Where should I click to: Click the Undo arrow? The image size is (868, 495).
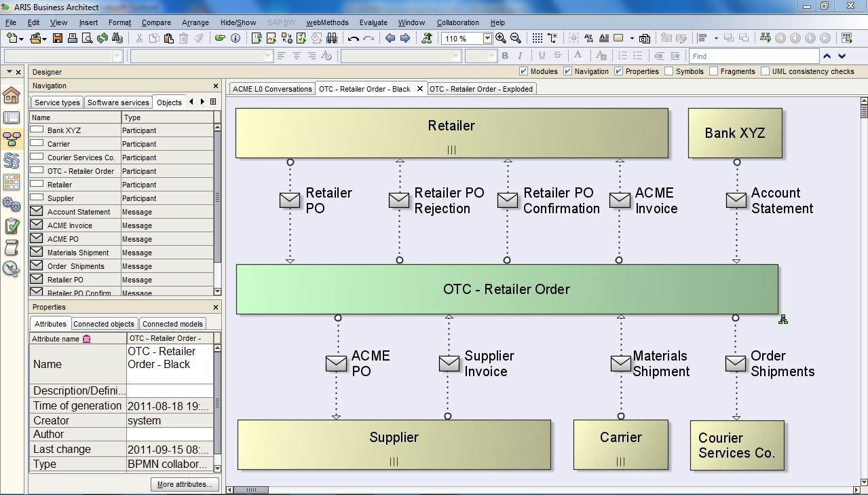click(353, 39)
